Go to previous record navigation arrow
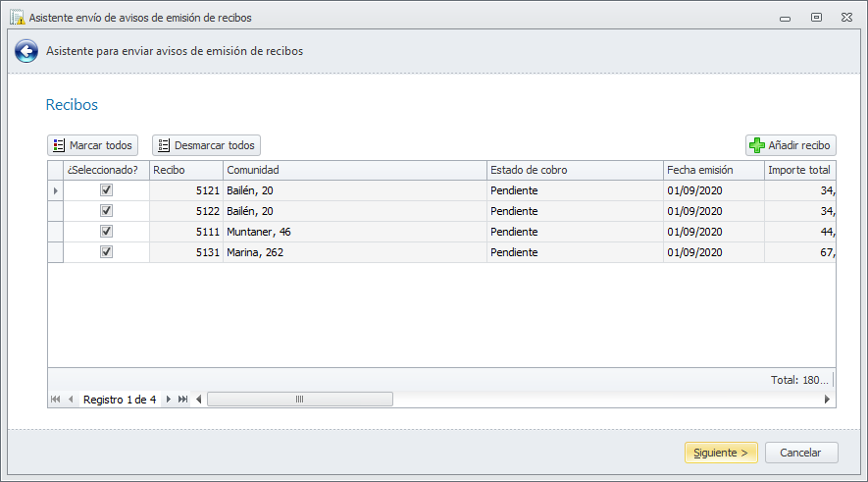 71,400
